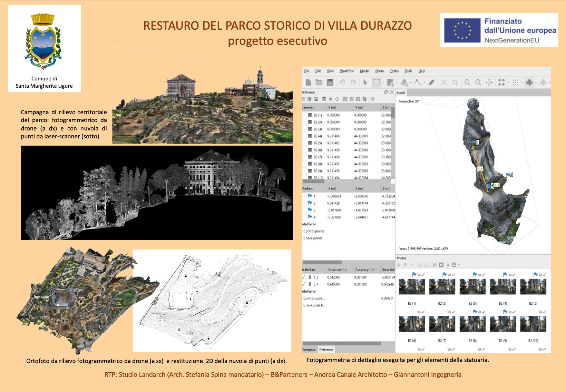This screenshot has height=392, width=566.
Task: Click the Redo arrow icon
Action: (x=353, y=82)
